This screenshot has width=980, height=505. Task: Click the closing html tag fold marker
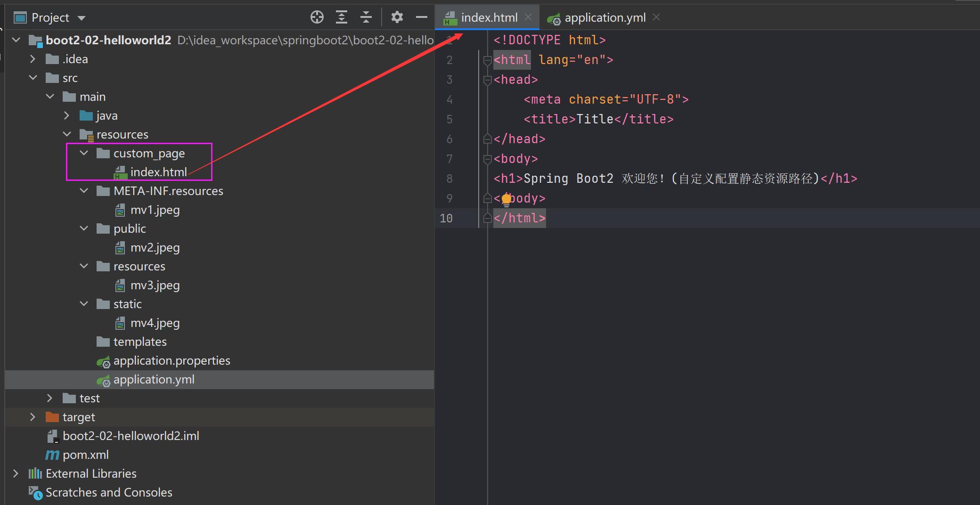tap(488, 218)
